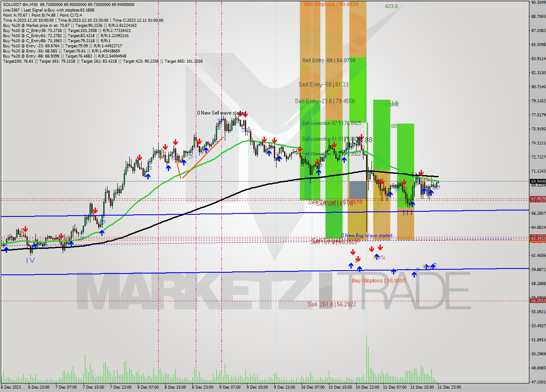Click the '6 Dec 23:00' time label
This screenshot has width=546, height=392.
[x=38, y=387]
